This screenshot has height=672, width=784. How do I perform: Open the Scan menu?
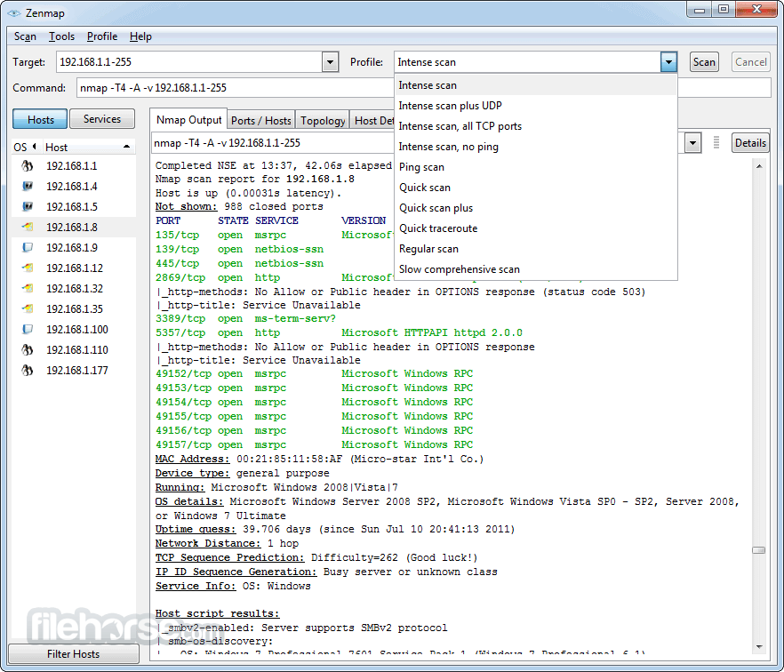25,36
